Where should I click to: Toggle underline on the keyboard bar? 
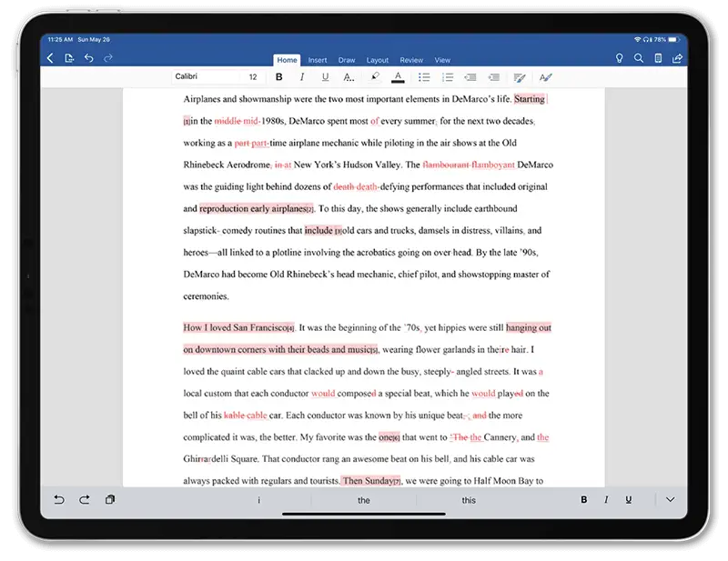click(x=628, y=500)
